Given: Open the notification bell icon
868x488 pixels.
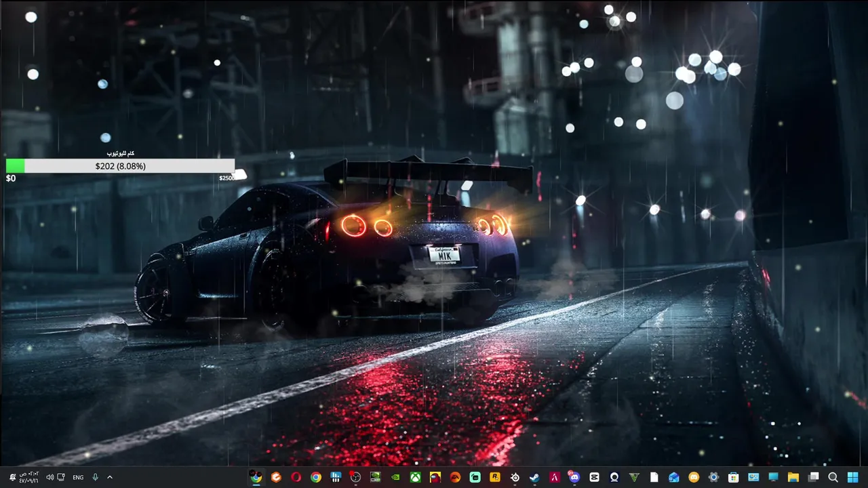Looking at the screenshot, I should pyautogui.click(x=12, y=477).
